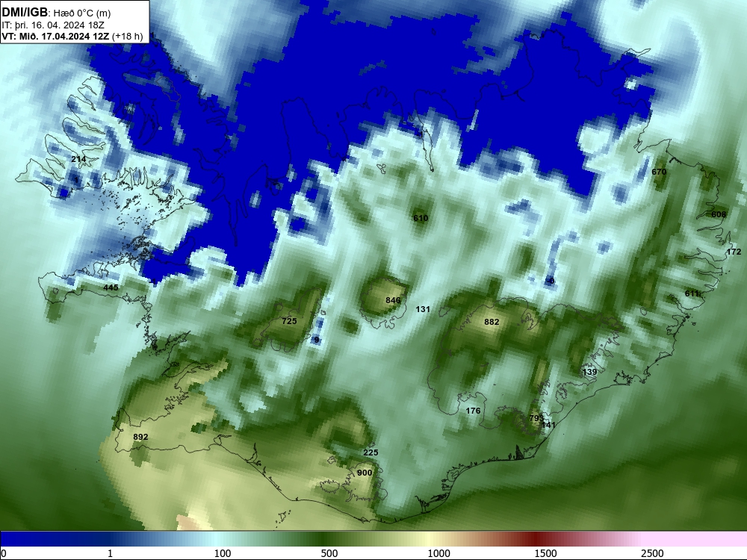
Task: Click the 176 value on the map
Action: pos(473,411)
